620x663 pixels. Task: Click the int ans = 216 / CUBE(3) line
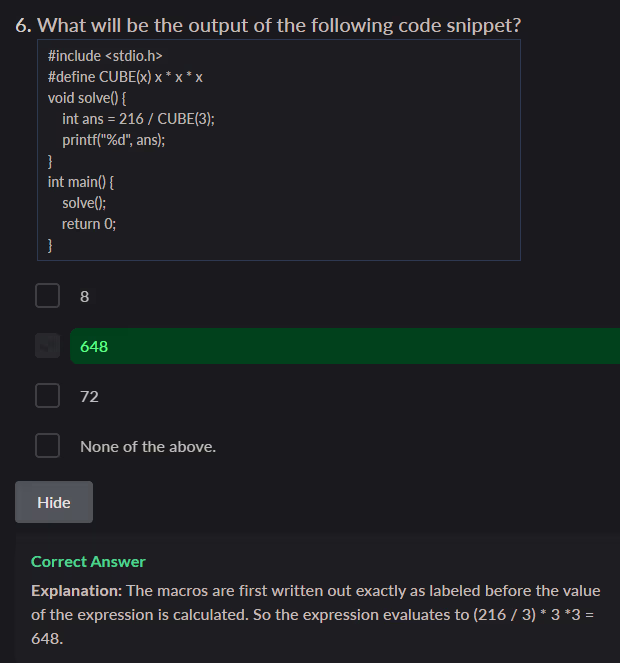click(x=138, y=118)
